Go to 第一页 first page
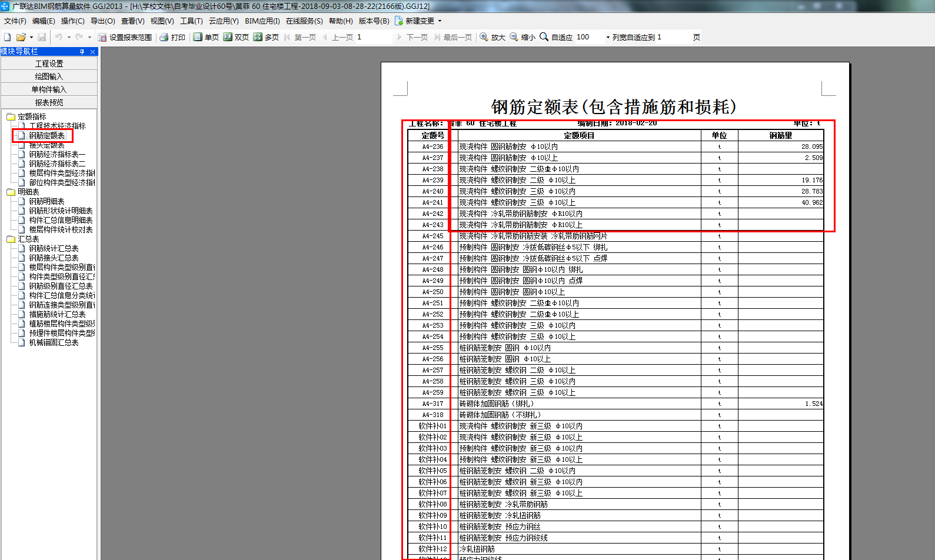Image resolution: width=935 pixels, height=560 pixels. pos(300,37)
